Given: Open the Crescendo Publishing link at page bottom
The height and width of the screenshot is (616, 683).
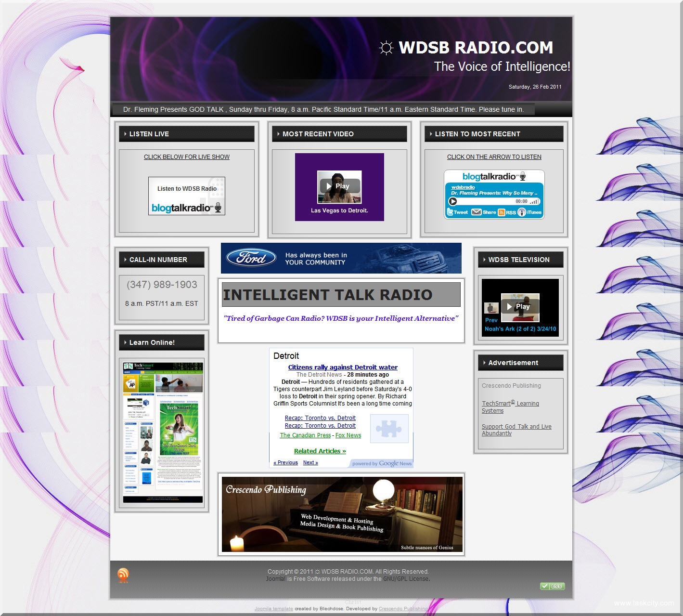Looking at the screenshot, I should tap(403, 609).
